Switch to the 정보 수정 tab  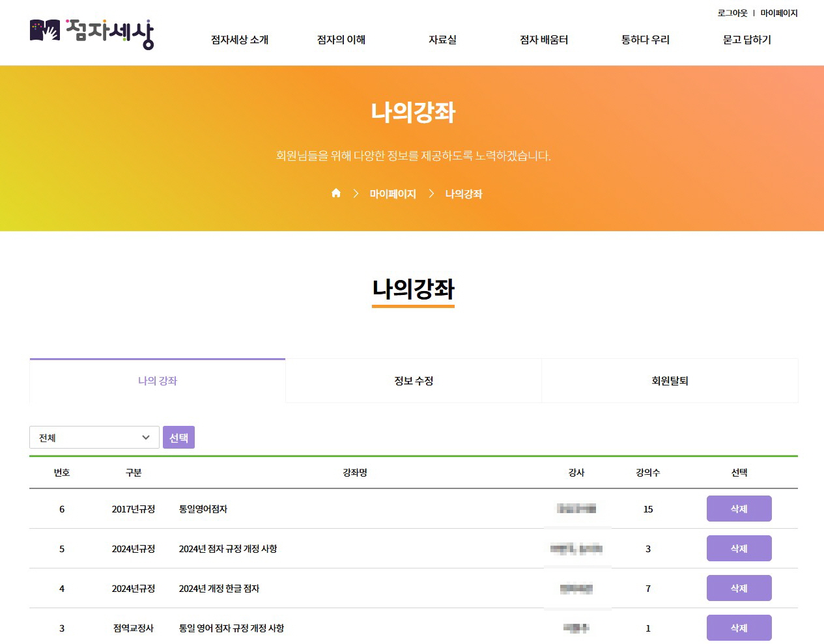click(412, 381)
